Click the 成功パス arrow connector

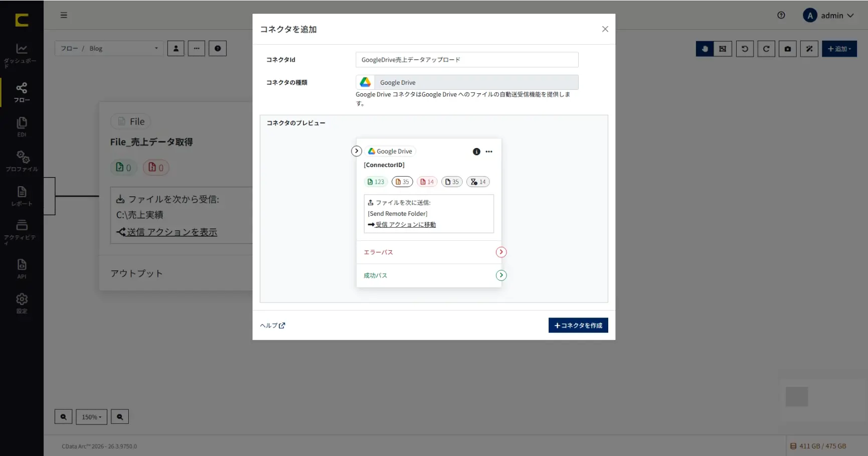pyautogui.click(x=501, y=275)
